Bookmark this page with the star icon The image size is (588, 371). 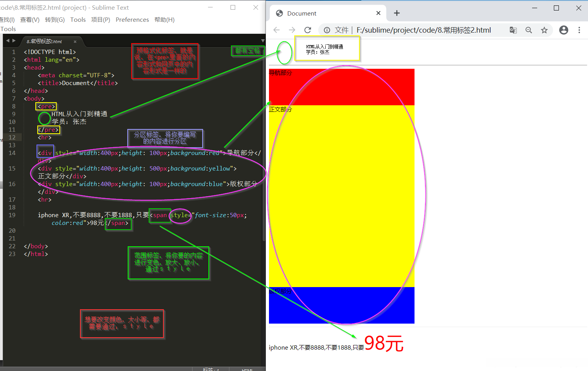click(x=544, y=30)
